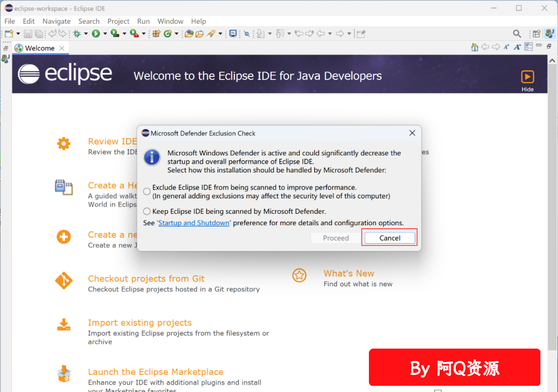Open the What's New link
Screen dimensions: 558x392
(x=349, y=273)
